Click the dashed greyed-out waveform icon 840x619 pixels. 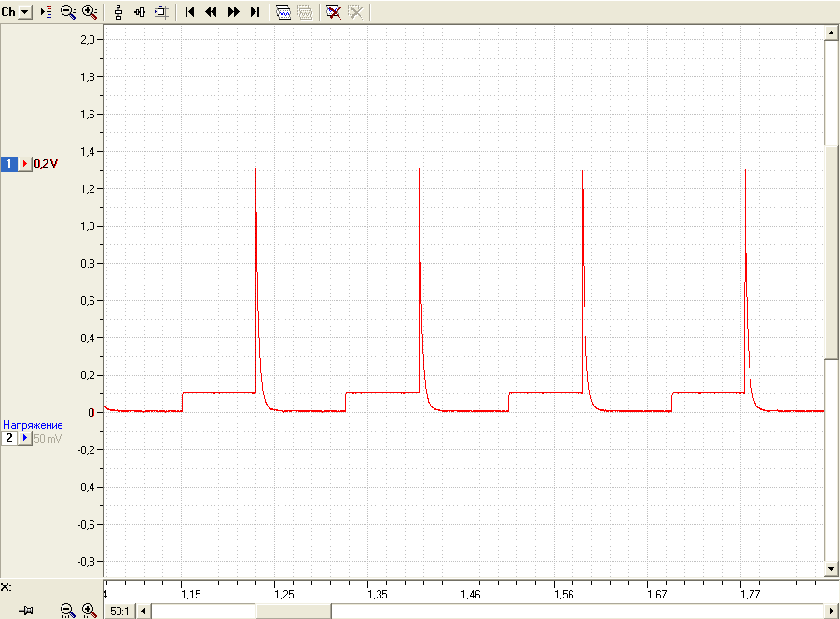[305, 12]
